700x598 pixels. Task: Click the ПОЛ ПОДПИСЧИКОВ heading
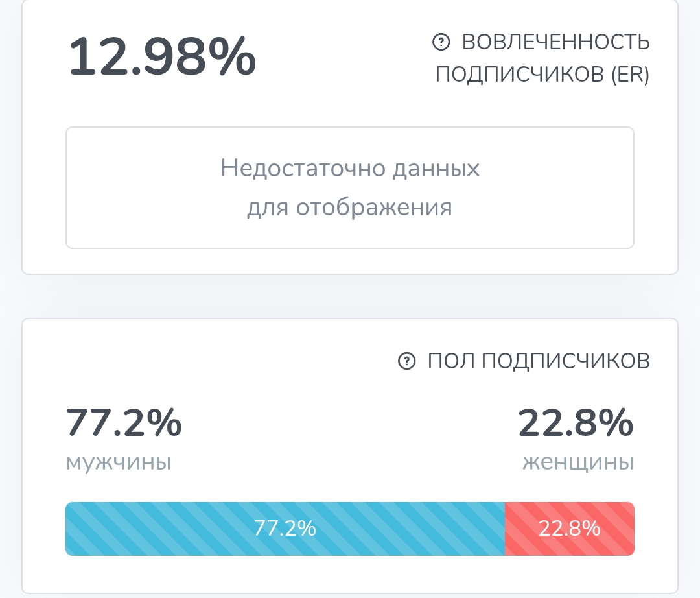click(x=539, y=361)
